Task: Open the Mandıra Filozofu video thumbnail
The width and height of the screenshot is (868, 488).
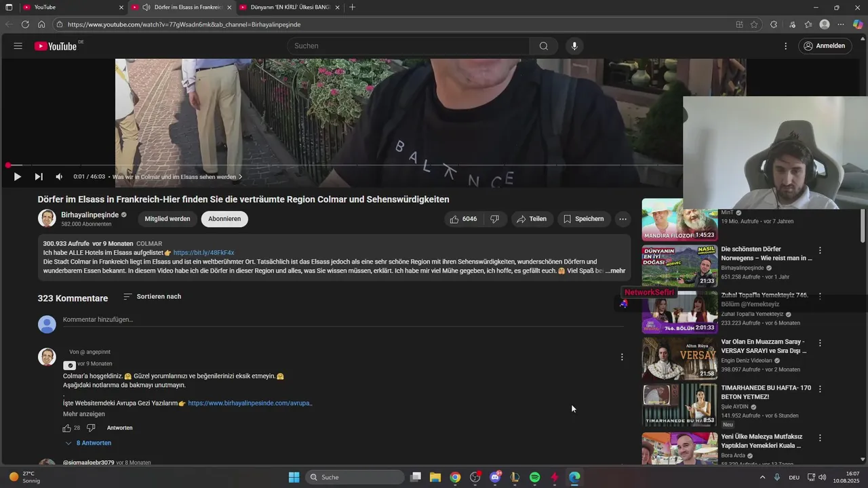Action: [679, 220]
